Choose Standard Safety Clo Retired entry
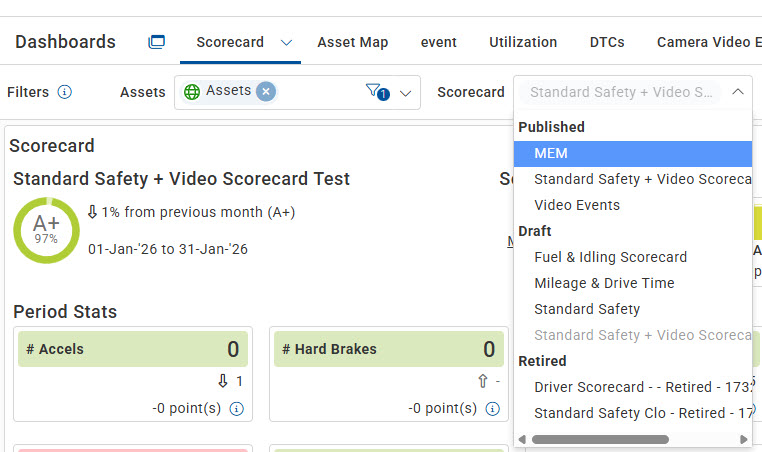762x452 pixels. click(633, 413)
